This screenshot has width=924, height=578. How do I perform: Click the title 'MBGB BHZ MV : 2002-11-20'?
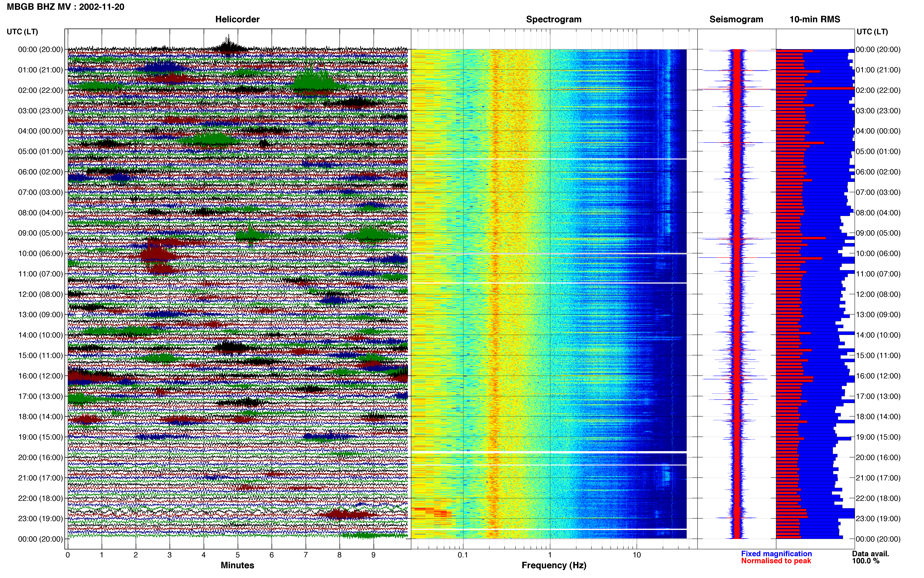(x=65, y=7)
